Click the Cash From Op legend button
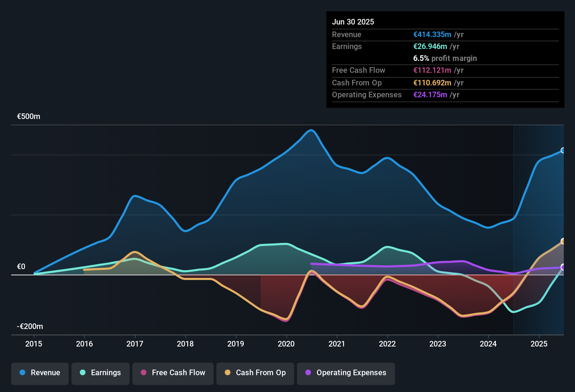The width and height of the screenshot is (575, 392). click(x=255, y=373)
